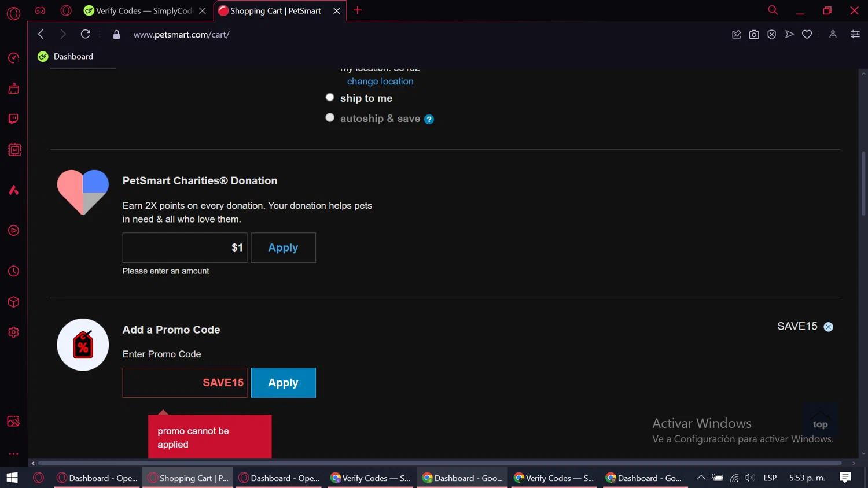Close the Shopping Cart PetSmart tab
This screenshot has height=488, width=868.
tap(337, 10)
